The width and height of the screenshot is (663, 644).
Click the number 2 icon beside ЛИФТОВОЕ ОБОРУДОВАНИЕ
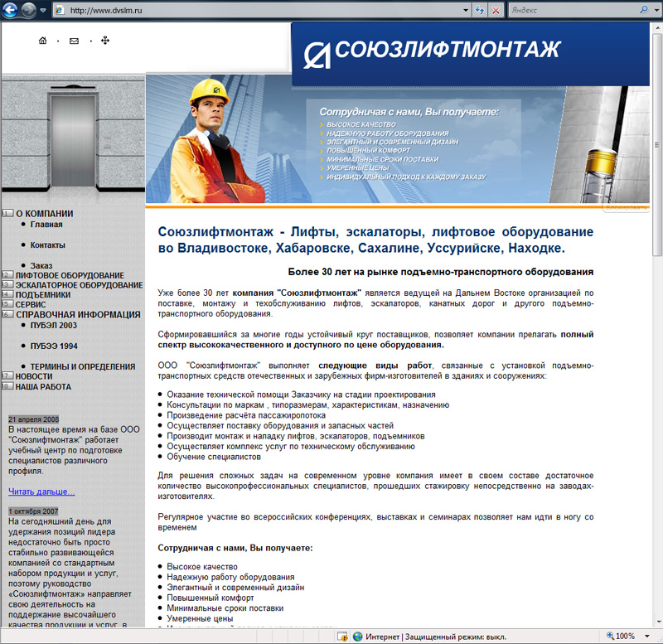[x=7, y=275]
